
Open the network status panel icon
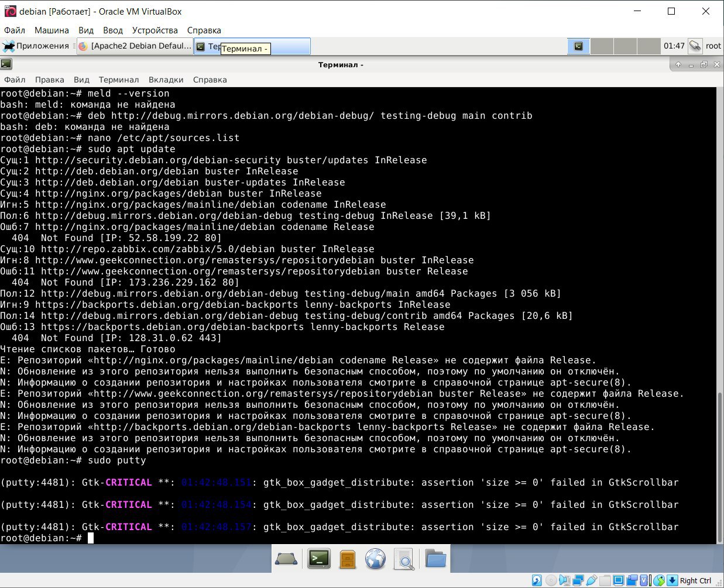[x=695, y=46]
